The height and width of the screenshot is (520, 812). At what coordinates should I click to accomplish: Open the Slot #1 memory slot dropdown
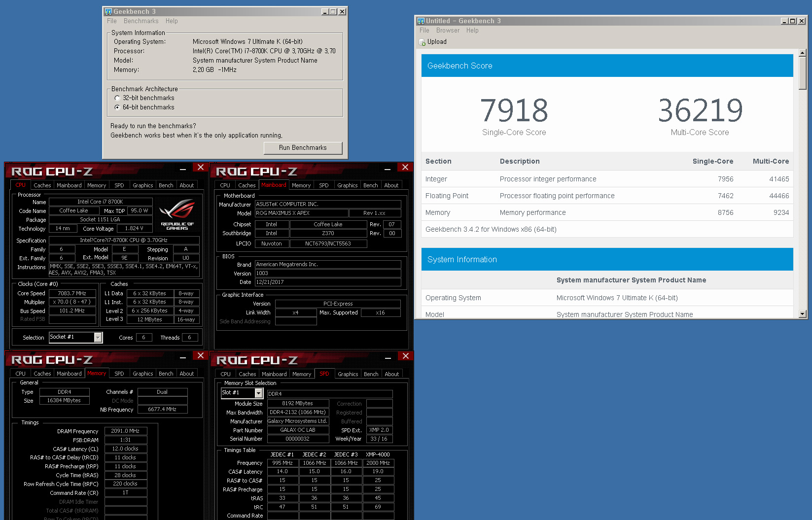[x=258, y=393]
